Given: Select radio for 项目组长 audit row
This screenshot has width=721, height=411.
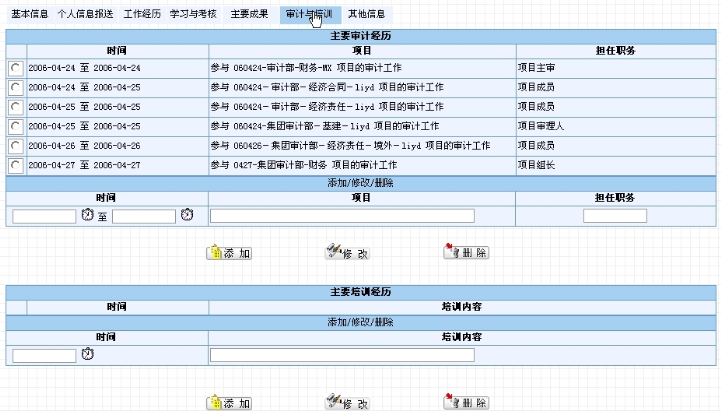Looking at the screenshot, I should 15,165.
